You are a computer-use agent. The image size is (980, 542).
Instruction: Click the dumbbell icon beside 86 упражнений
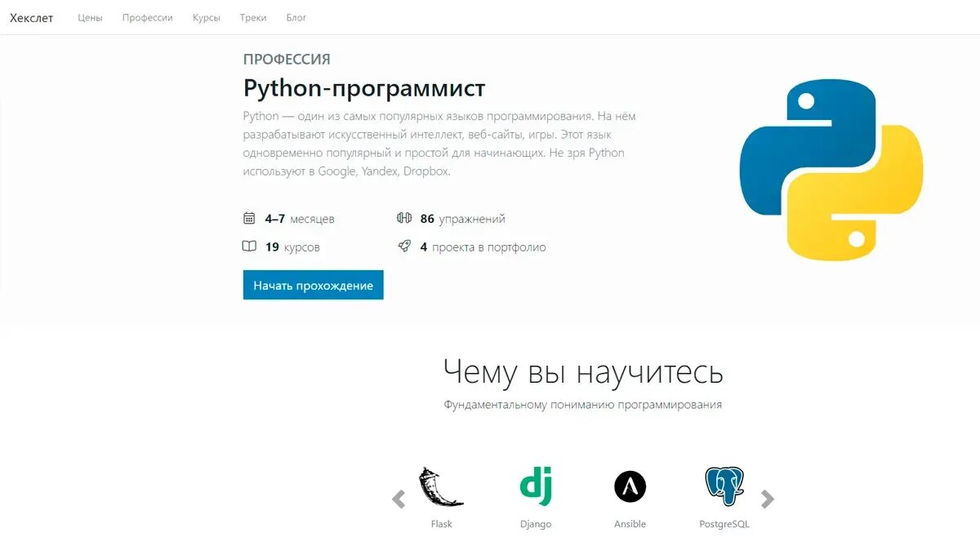[x=404, y=218]
